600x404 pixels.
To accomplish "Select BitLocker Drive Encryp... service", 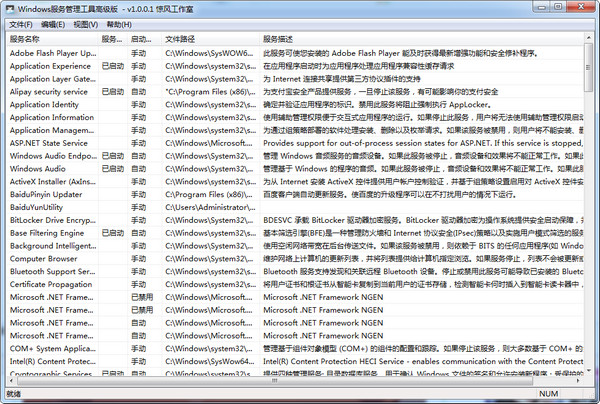I will (53, 220).
